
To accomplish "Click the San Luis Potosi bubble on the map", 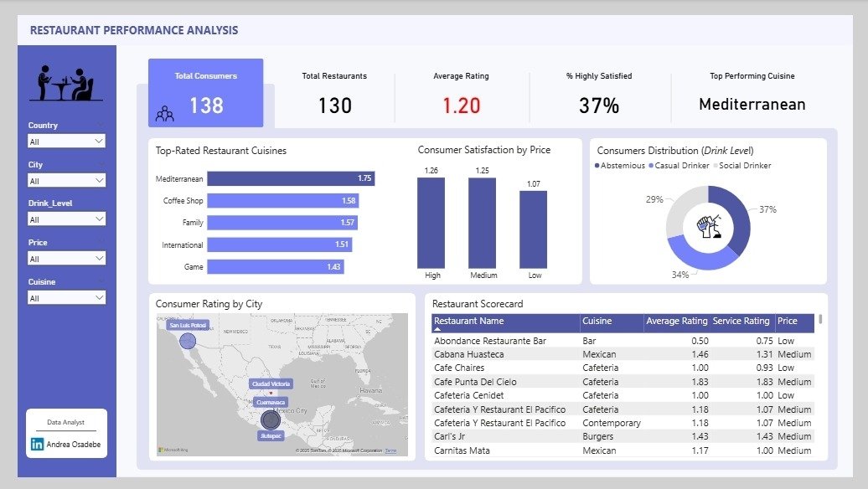I will tap(188, 340).
